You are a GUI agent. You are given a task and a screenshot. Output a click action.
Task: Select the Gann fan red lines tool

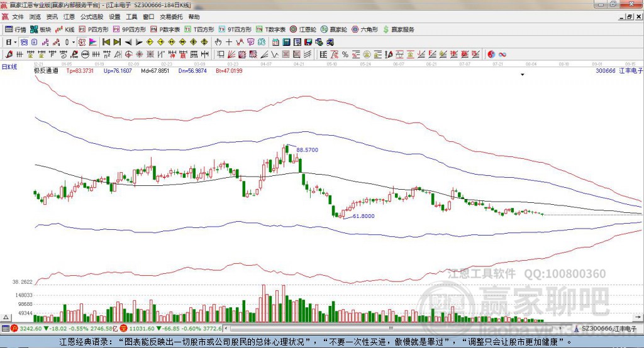pos(231,54)
